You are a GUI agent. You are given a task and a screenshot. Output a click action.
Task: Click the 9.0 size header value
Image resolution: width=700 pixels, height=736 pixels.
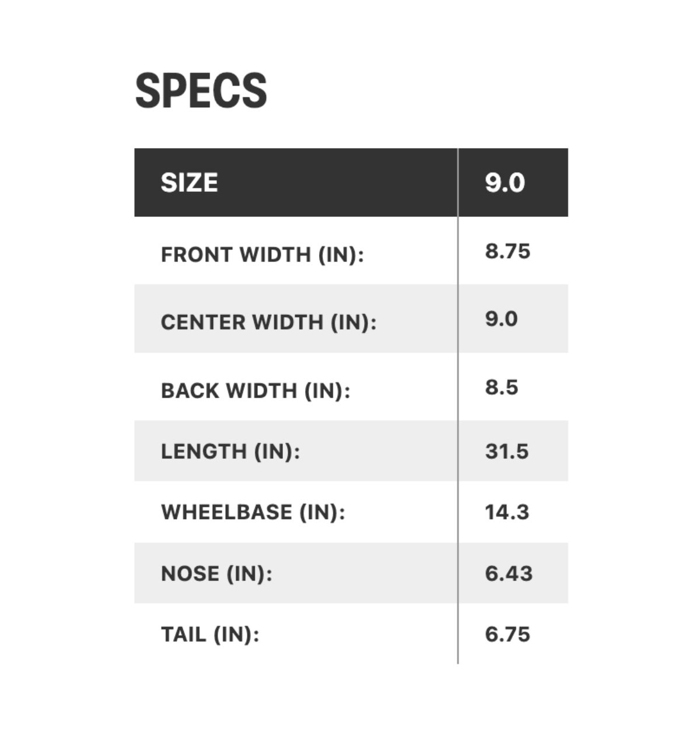coord(505,183)
